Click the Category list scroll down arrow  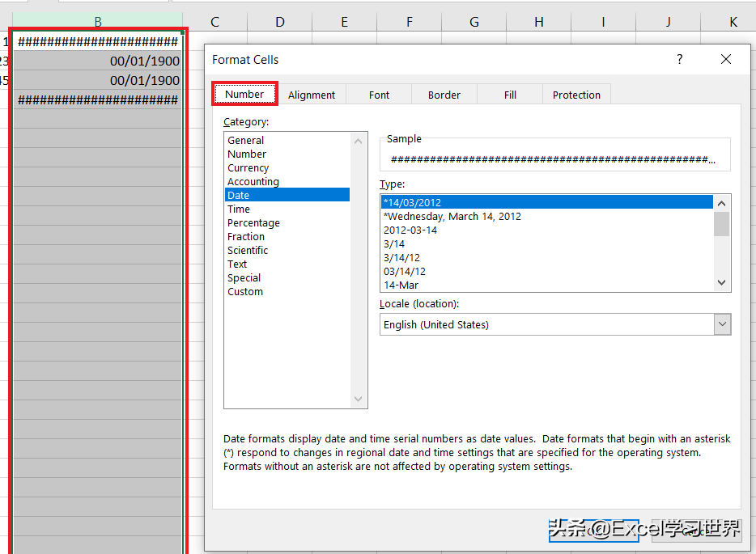tap(358, 399)
